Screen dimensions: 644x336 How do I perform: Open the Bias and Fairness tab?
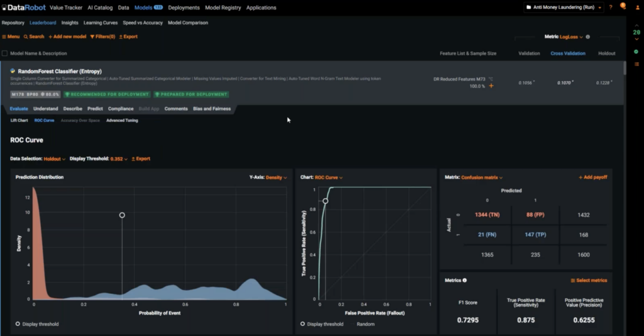(212, 109)
